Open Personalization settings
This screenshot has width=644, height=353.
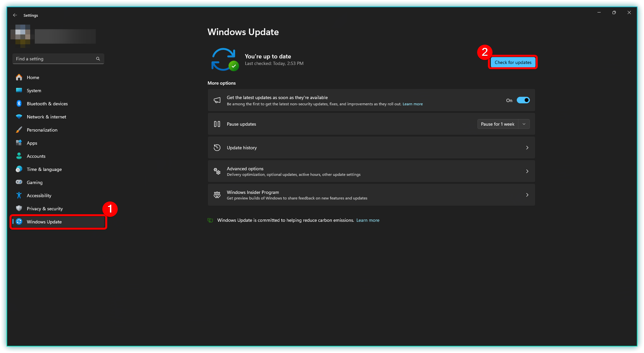pyautogui.click(x=58, y=130)
